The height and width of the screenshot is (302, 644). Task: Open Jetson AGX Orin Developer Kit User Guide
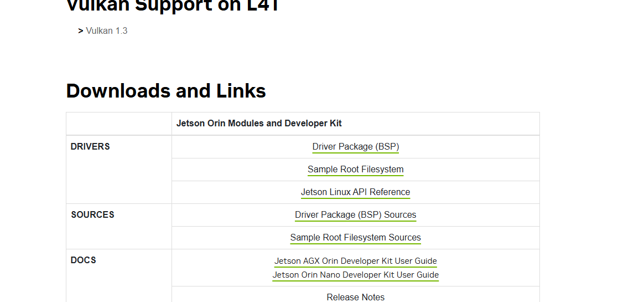click(355, 261)
